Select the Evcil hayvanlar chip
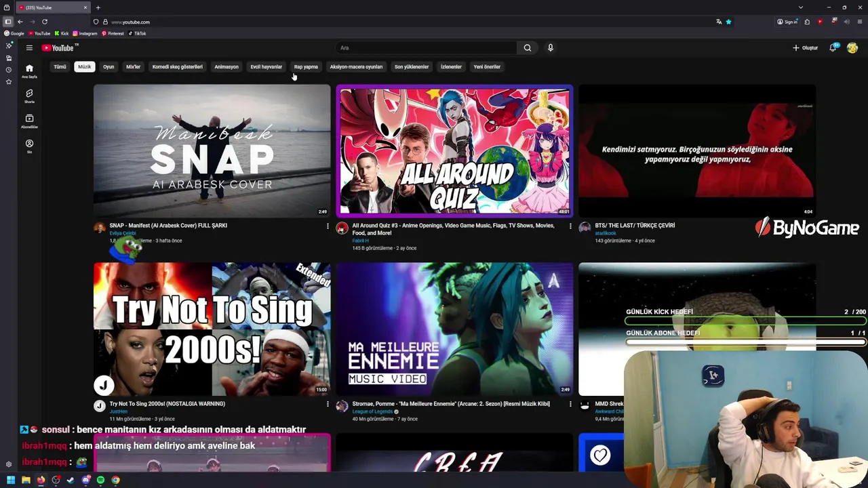This screenshot has height=488, width=868. [x=267, y=66]
